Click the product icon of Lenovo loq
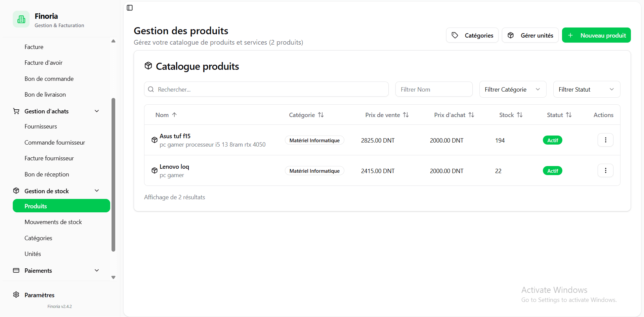The height and width of the screenshot is (317, 644). coord(155,170)
